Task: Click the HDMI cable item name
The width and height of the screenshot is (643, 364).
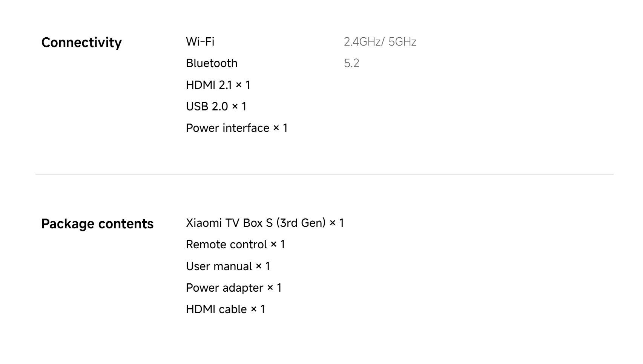Action: [x=216, y=309]
